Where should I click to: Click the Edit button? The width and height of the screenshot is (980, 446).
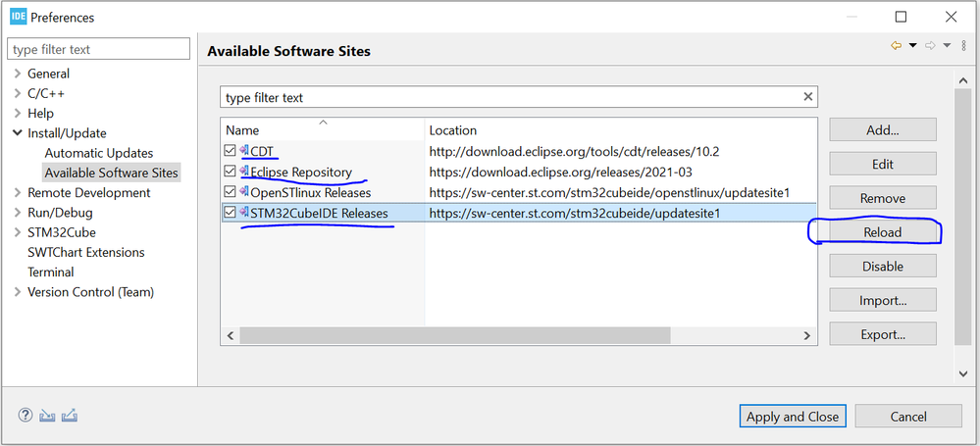(883, 165)
